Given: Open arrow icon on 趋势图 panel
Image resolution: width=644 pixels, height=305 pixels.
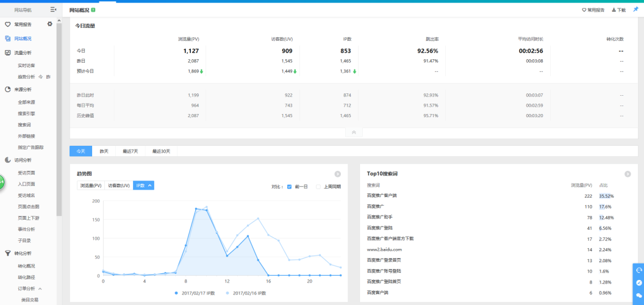Looking at the screenshot, I should pos(338,174).
